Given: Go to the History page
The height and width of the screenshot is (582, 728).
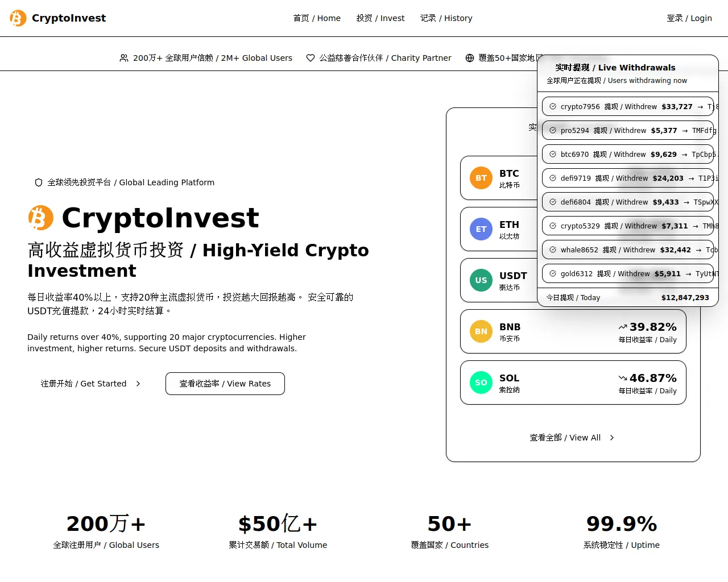Looking at the screenshot, I should tap(446, 18).
